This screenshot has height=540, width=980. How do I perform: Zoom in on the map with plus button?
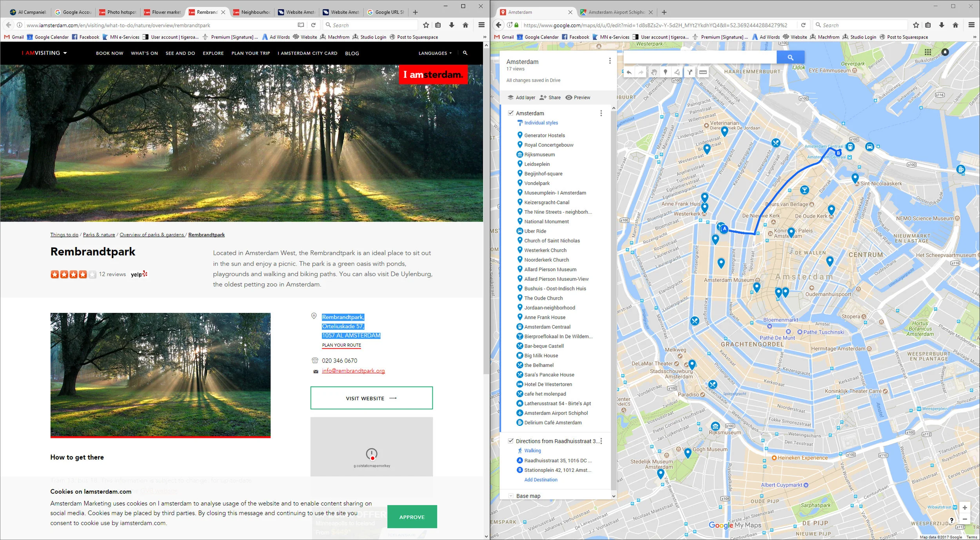pos(965,507)
